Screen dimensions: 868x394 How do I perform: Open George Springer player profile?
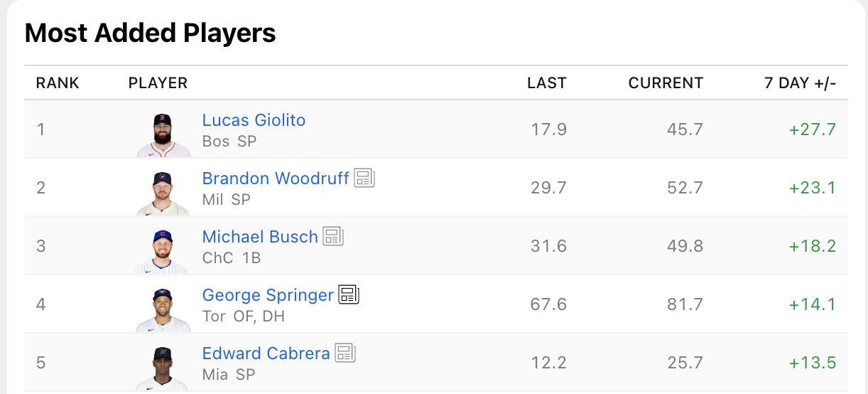click(268, 295)
